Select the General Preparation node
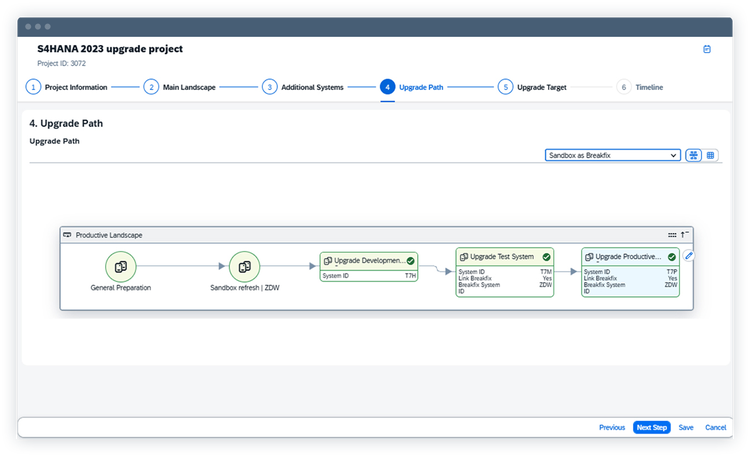Viewport: 750px width, 456px height. [x=121, y=267]
